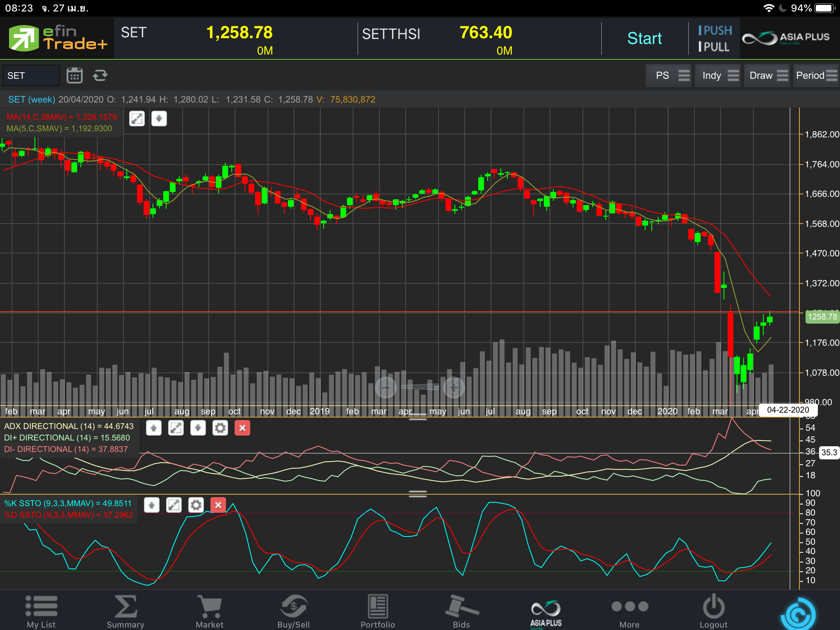
Task: Open Portfolio tab
Action: pyautogui.click(x=378, y=611)
